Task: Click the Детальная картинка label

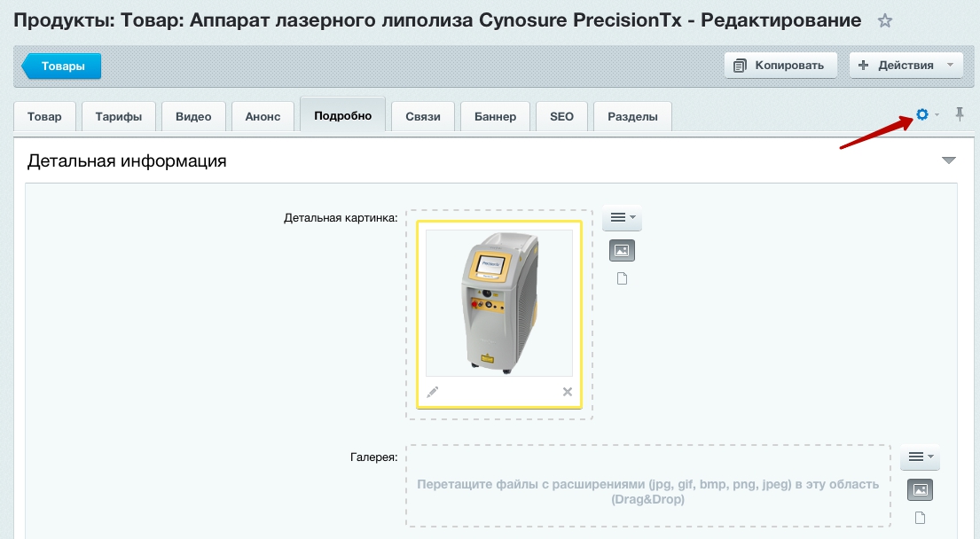Action: 341,218
